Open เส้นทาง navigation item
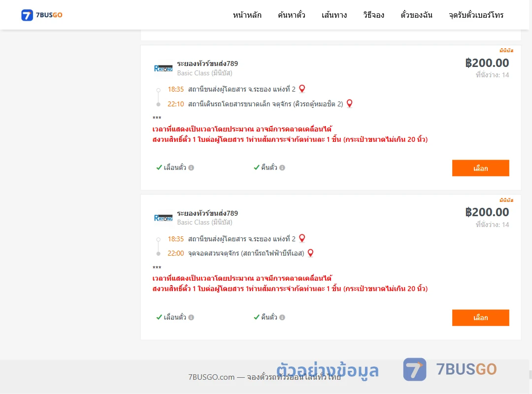Viewport: 532px width, 394px height. click(x=334, y=15)
